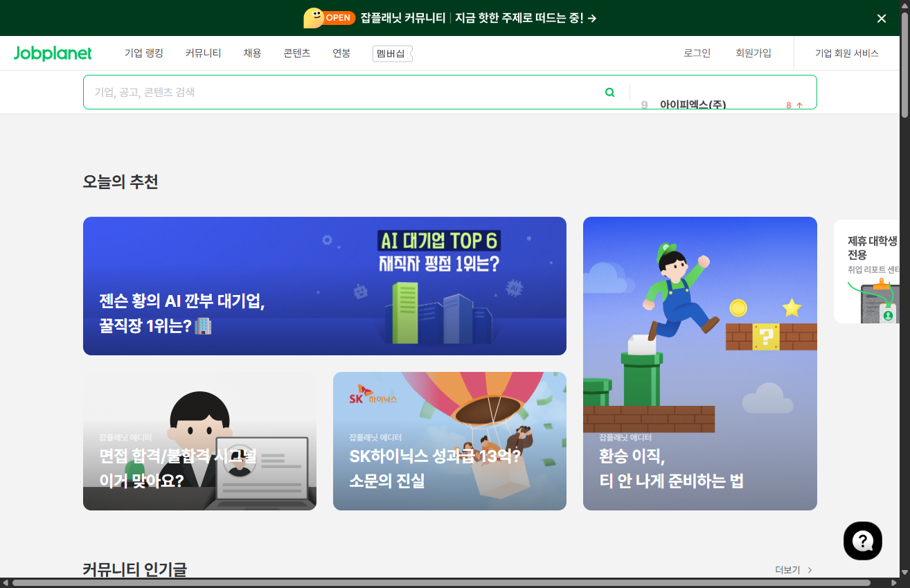Open 콘텐츠 menu
910x588 pixels.
pyautogui.click(x=297, y=53)
